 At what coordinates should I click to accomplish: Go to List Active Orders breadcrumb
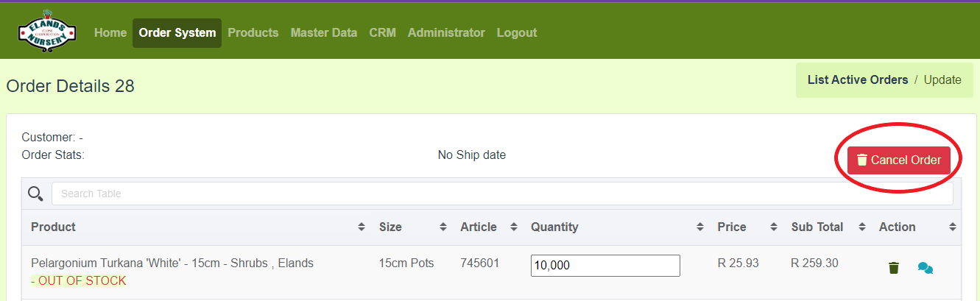coord(858,80)
